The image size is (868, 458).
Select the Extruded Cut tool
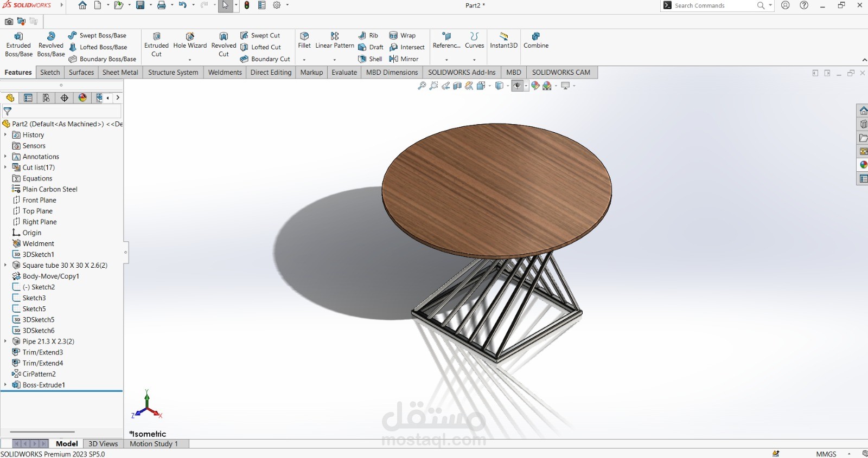pyautogui.click(x=156, y=44)
